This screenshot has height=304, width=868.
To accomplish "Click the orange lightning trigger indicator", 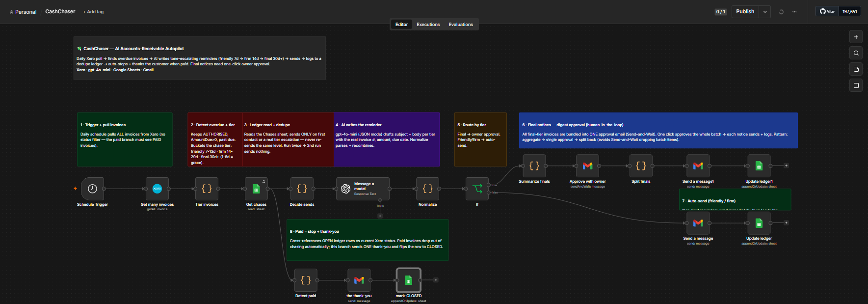I will tap(75, 189).
